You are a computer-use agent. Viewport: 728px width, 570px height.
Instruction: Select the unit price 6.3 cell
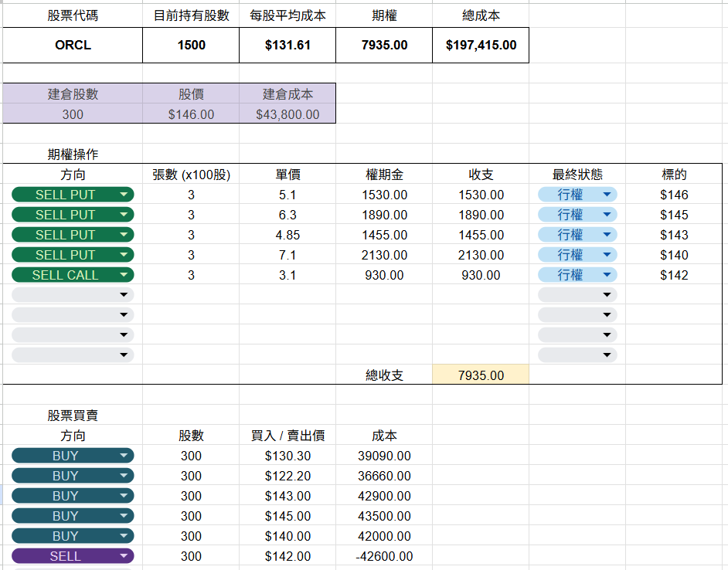tap(287, 215)
